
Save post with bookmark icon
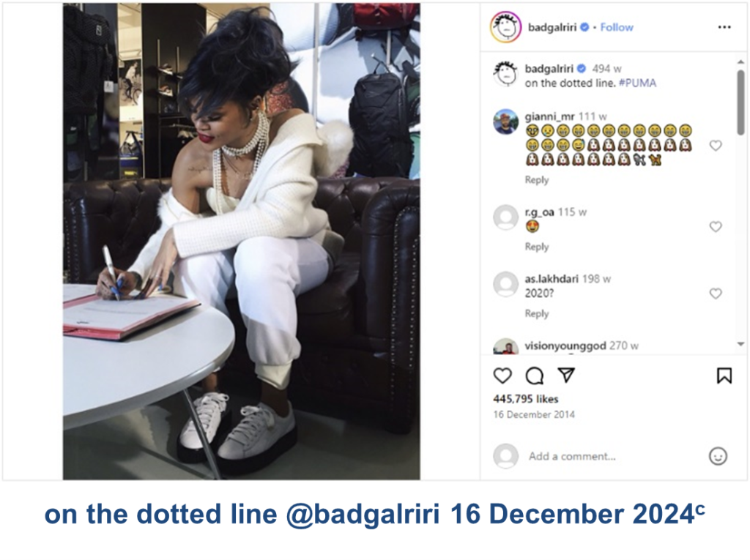point(724,376)
